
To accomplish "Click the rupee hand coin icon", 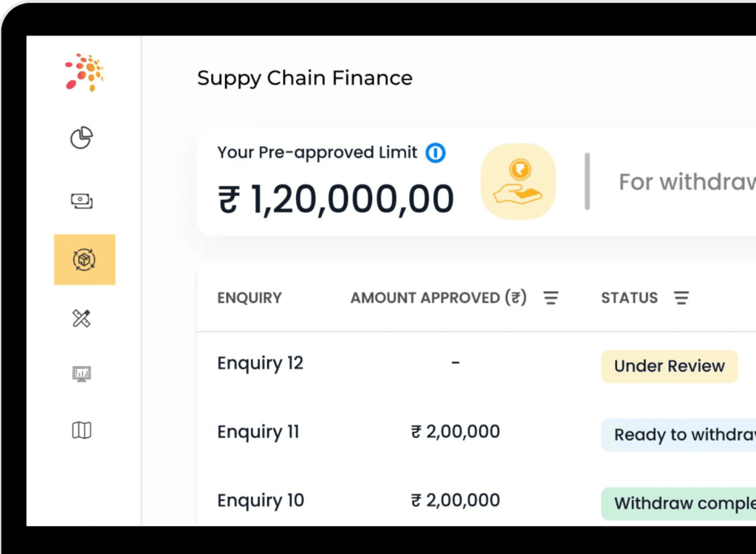I will pyautogui.click(x=518, y=182).
